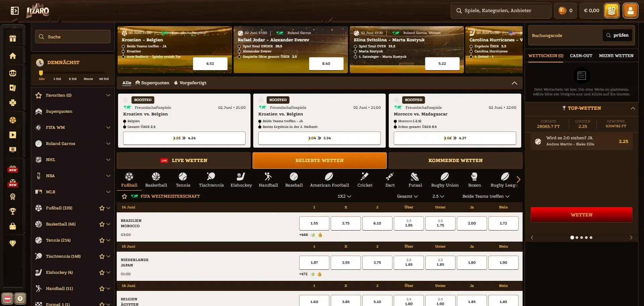The height and width of the screenshot is (306, 644).
Task: Focus the Buchungscode input field
Action: 565,35
